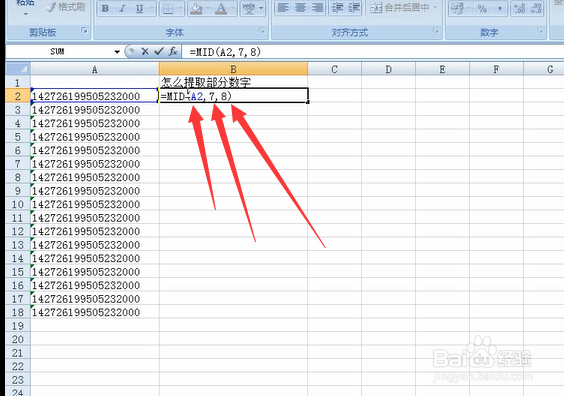This screenshot has height=396, width=564.
Task: Open fill color dropdown arrow
Action: tap(208, 9)
